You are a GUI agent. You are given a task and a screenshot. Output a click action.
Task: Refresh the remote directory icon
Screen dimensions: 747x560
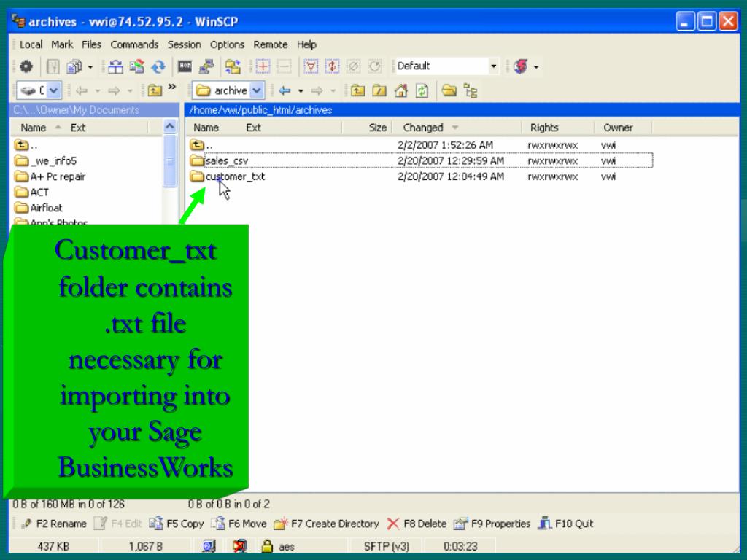tap(422, 90)
